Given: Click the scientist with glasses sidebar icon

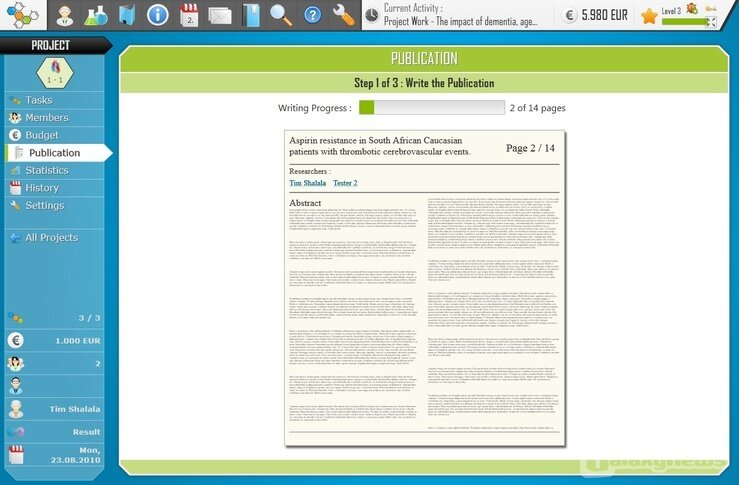Looking at the screenshot, I should pos(16,386).
